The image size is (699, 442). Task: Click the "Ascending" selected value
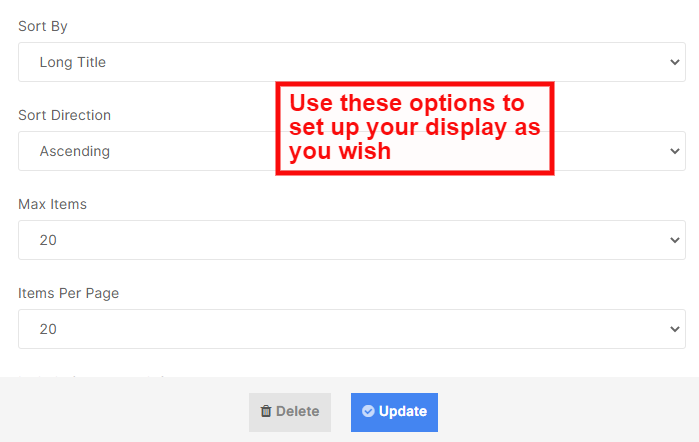pyautogui.click(x=75, y=151)
